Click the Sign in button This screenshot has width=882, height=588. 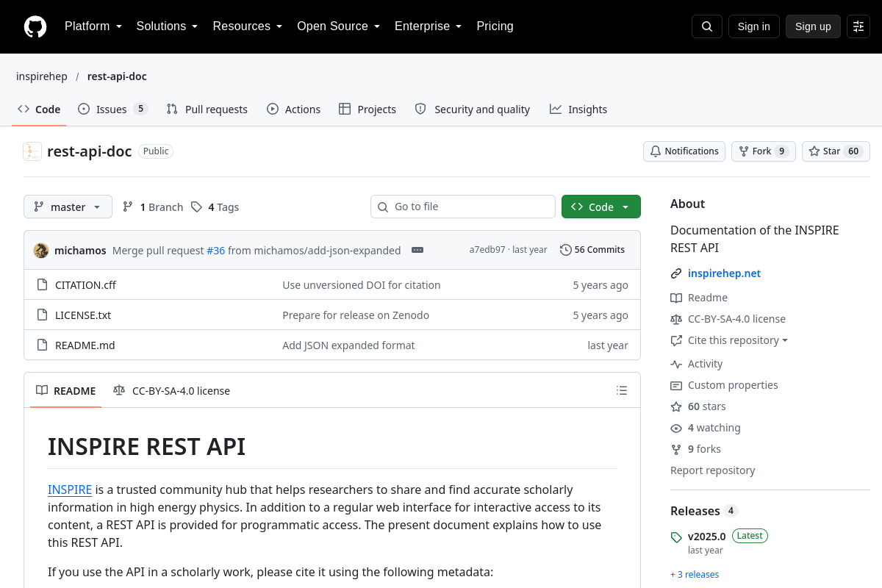[x=754, y=26]
